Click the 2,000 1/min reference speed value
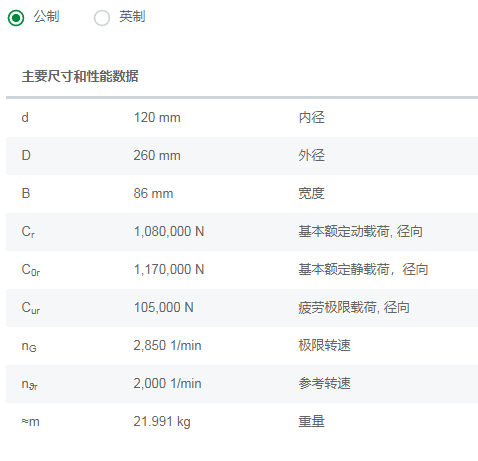This screenshot has width=478, height=461. pos(167,383)
